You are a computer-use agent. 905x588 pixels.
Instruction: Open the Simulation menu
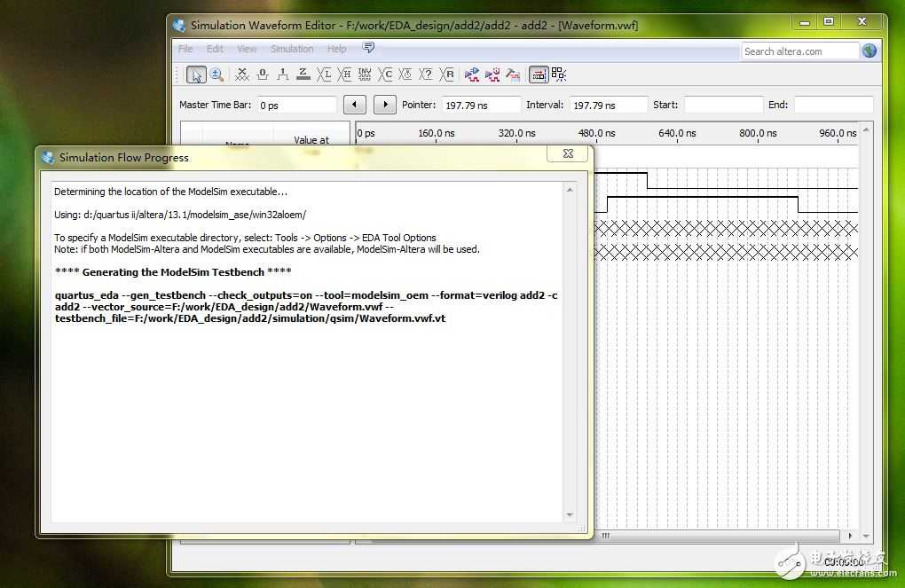(292, 49)
